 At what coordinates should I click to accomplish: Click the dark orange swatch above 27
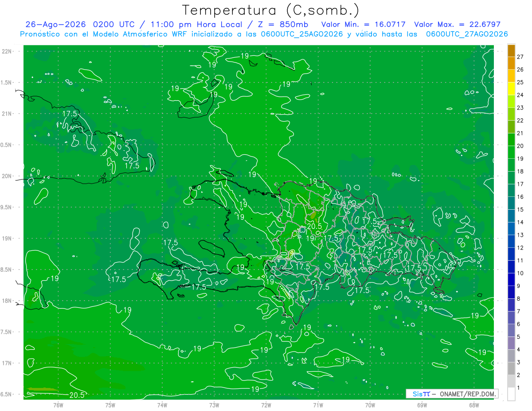point(511,50)
